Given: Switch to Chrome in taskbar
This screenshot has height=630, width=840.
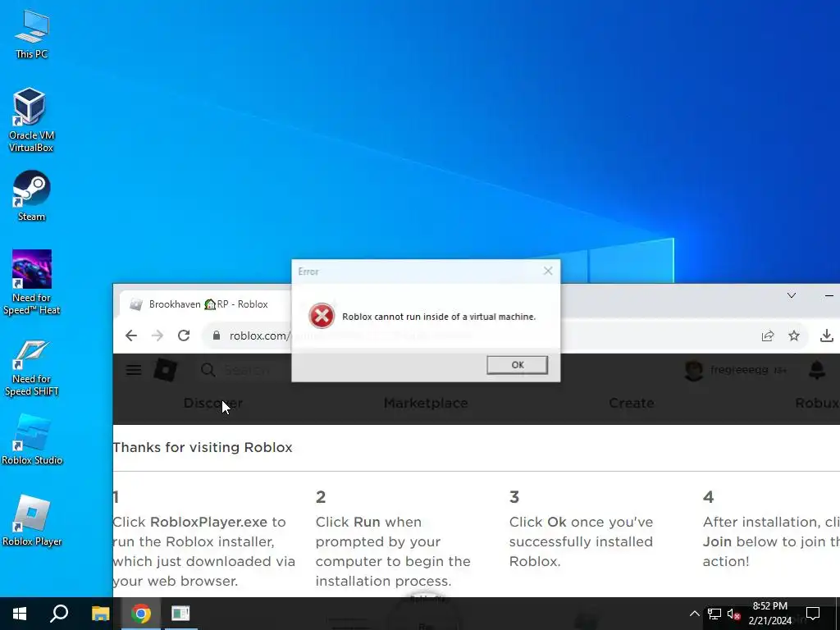Looking at the screenshot, I should (141, 614).
